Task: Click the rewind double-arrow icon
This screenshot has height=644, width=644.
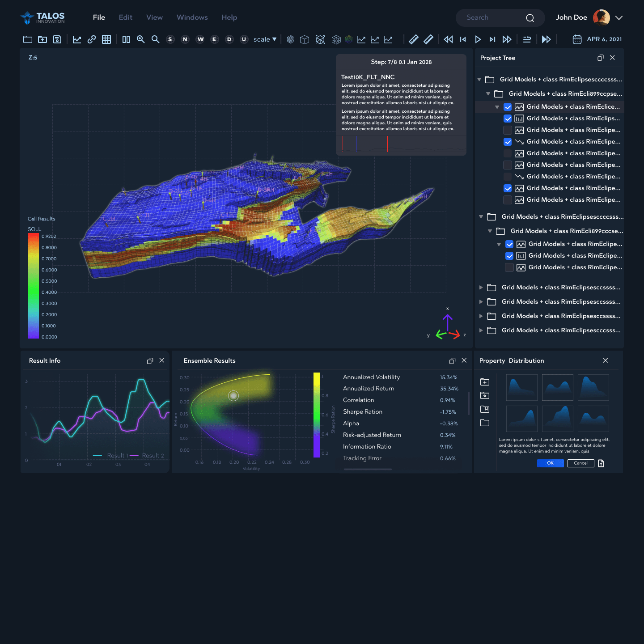Action: coord(448,39)
